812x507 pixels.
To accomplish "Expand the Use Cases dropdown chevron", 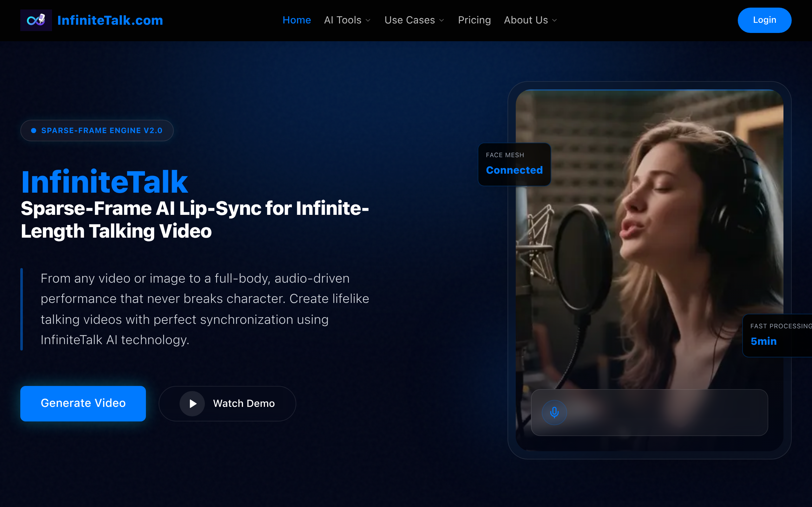I will 442,21.
